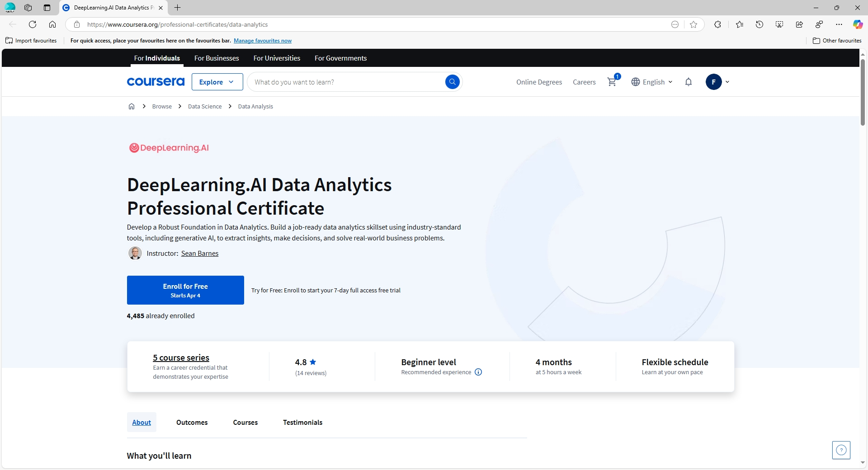Image resolution: width=868 pixels, height=470 pixels.
Task: Click the notifications bell icon
Action: pyautogui.click(x=688, y=82)
